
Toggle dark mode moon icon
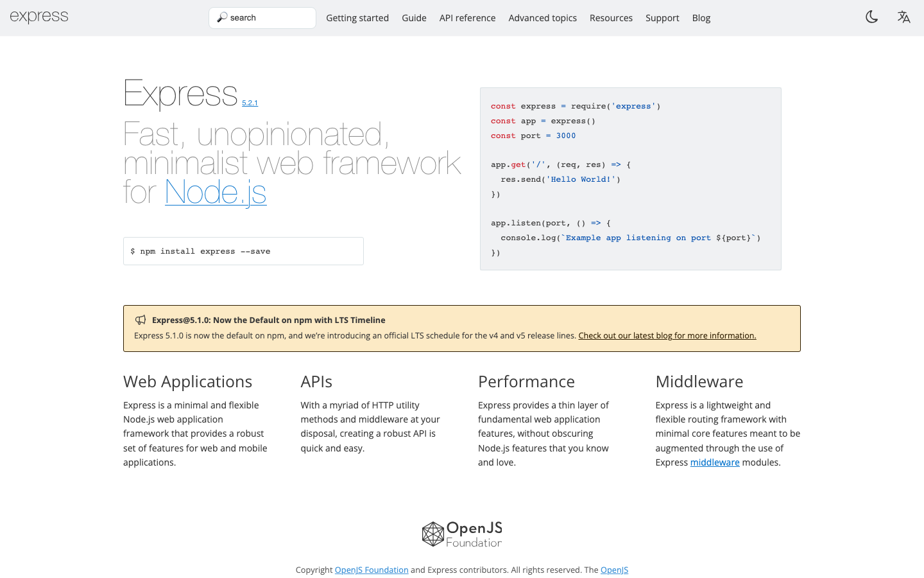pyautogui.click(x=871, y=17)
